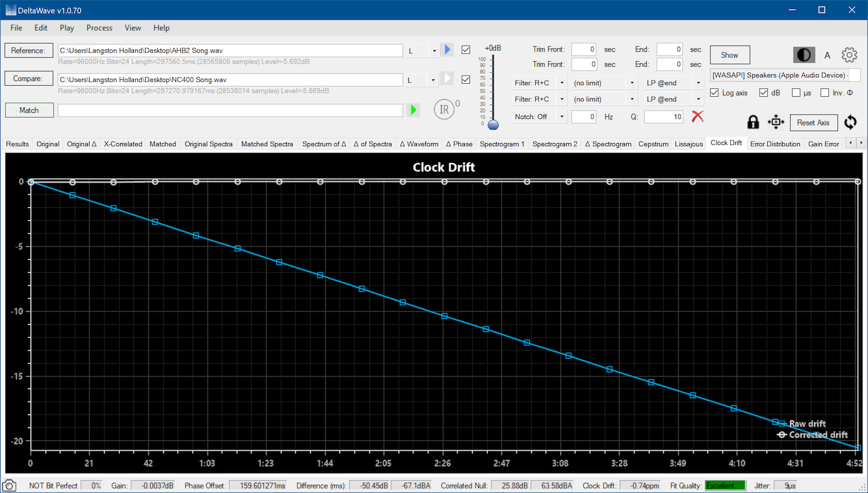Switch to the Δ Phase tab
Viewport: 868px width, 493px height.
(459, 144)
